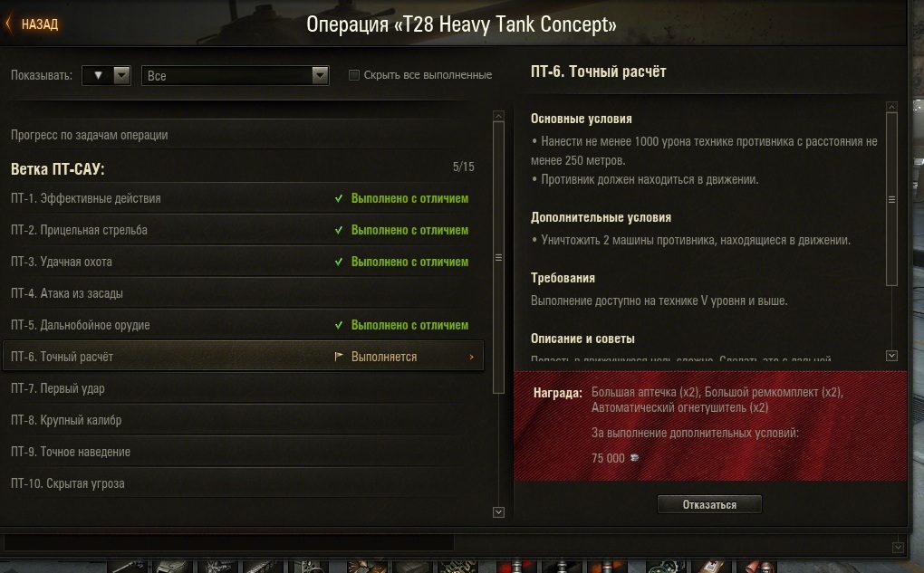Click the flag icon beside Выполняется
This screenshot has height=573, width=924.
click(339, 357)
